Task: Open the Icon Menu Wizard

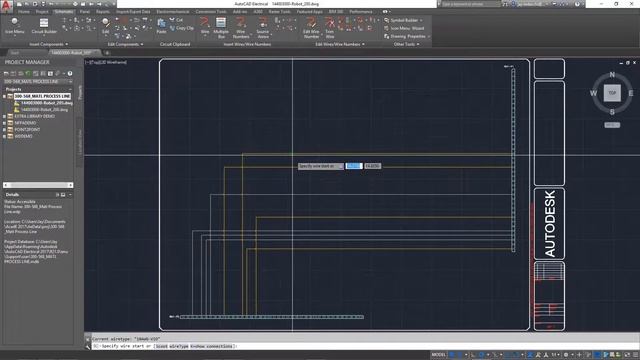Action: click(404, 28)
